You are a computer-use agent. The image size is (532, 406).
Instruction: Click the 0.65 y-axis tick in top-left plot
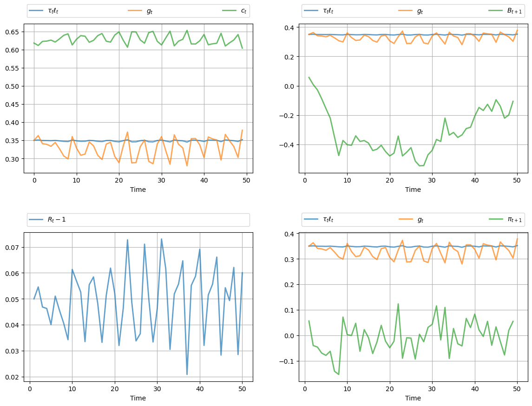(12, 32)
